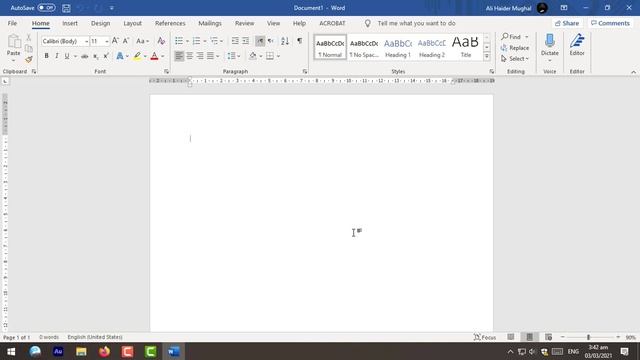Open the font size dropdown
The width and height of the screenshot is (640, 360).
click(107, 41)
